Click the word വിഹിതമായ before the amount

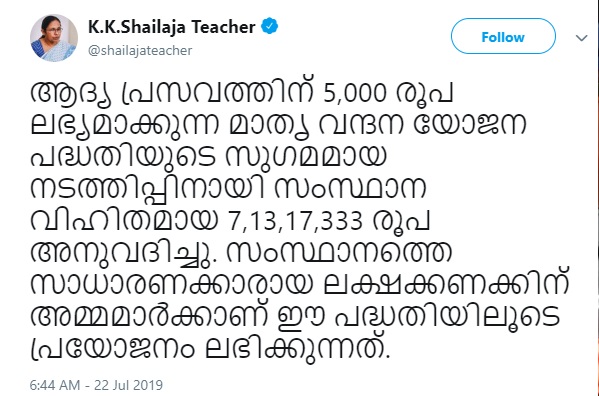(x=124, y=221)
